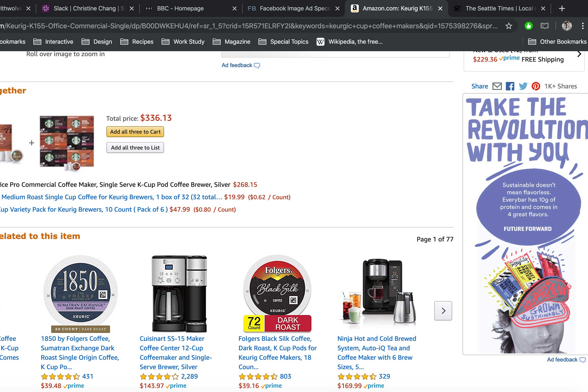Image resolution: width=588 pixels, height=392 pixels.
Task: Click the green thumbs-up extension icon
Action: click(x=528, y=26)
